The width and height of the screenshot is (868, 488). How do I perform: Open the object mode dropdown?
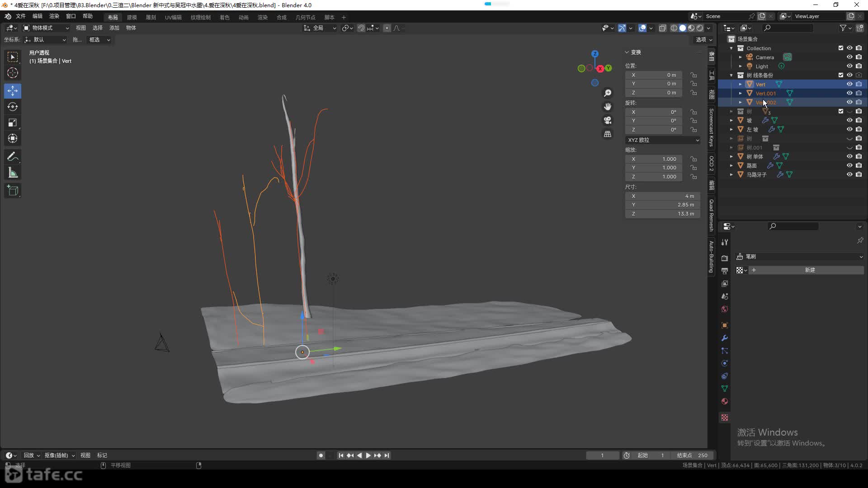coord(46,28)
